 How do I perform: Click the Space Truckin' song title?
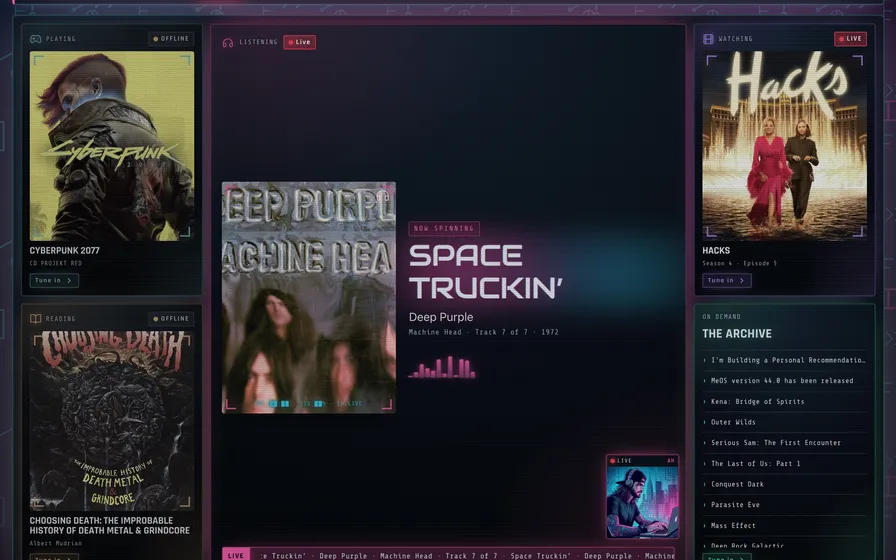[486, 272]
